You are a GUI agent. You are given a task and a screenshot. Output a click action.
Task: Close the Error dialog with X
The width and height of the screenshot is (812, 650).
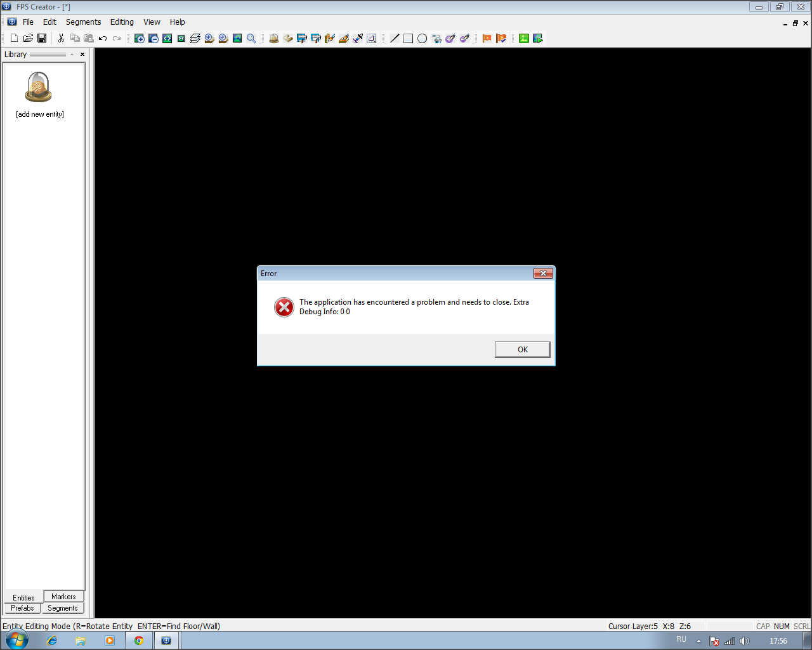(x=543, y=274)
